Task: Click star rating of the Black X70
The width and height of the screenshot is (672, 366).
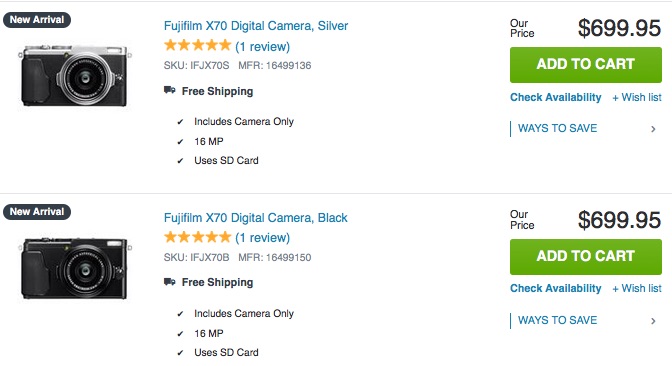Action: [198, 237]
